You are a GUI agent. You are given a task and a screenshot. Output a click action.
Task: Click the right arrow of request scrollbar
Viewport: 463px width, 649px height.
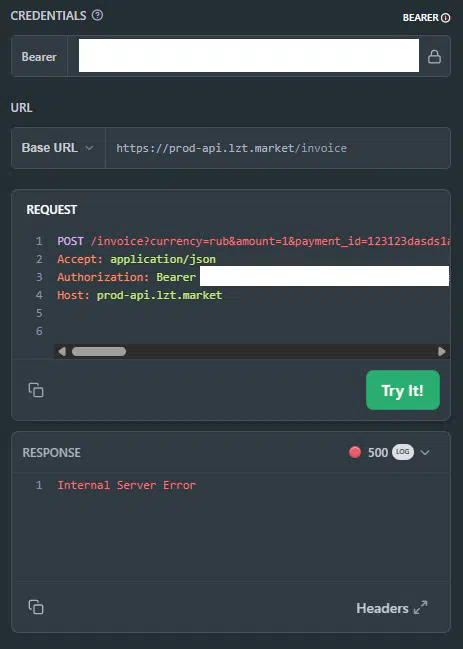tap(441, 351)
